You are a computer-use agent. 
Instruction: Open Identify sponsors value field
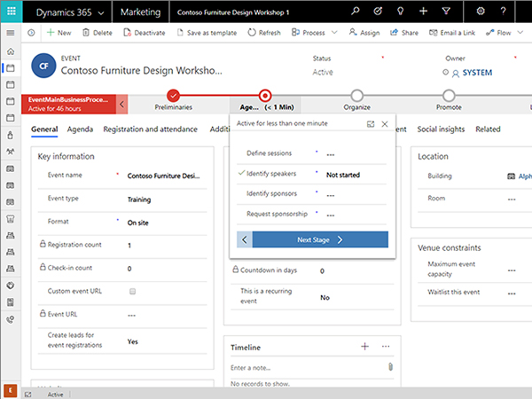click(x=356, y=195)
